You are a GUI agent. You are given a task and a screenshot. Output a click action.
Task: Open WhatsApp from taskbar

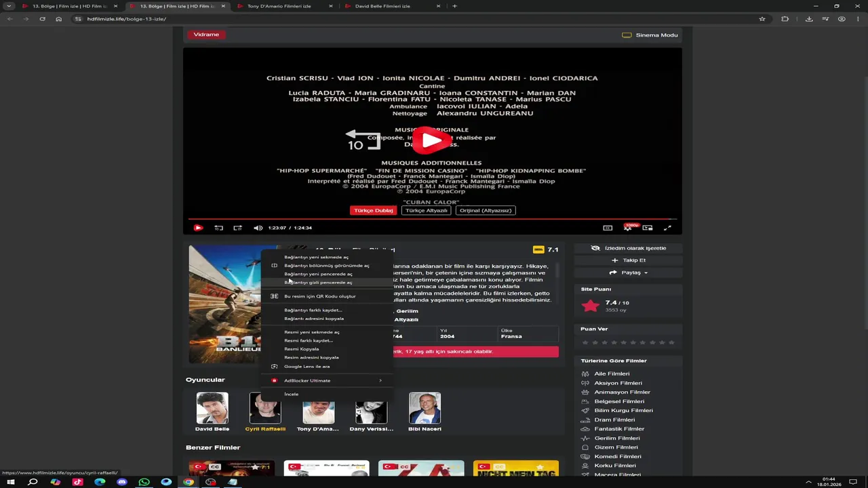[144, 482]
